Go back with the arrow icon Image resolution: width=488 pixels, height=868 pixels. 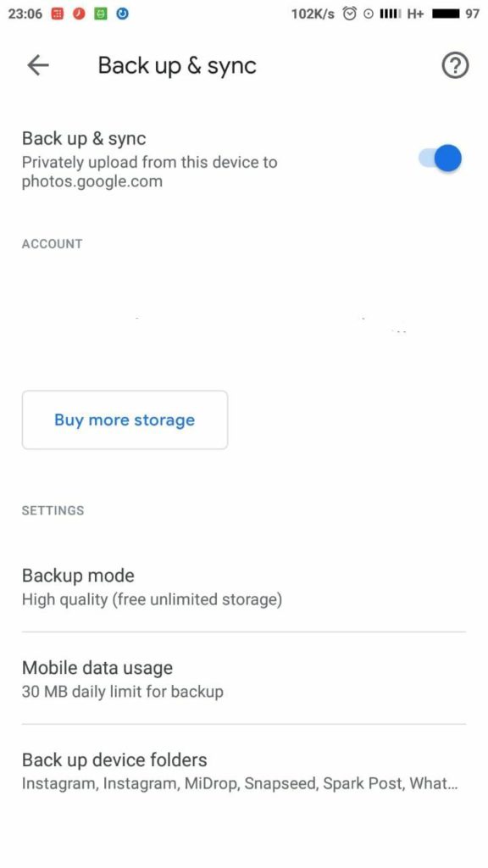coord(38,65)
